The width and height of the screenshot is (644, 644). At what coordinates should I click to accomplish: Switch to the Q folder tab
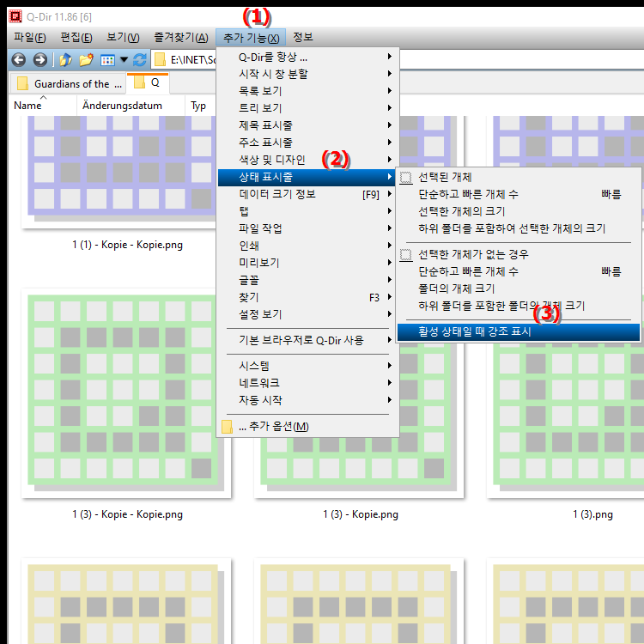tap(148, 83)
